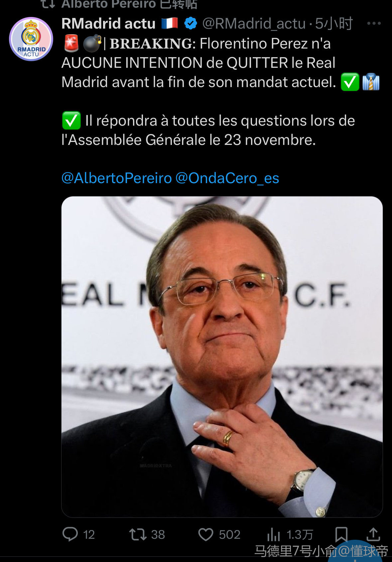Image resolution: width=392 pixels, height=562 pixels.
Task: Click the like count 502
Action: [x=229, y=534]
